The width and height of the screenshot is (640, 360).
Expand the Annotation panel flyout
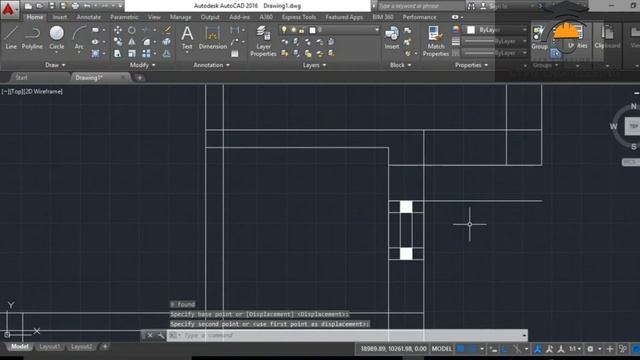pyautogui.click(x=211, y=65)
